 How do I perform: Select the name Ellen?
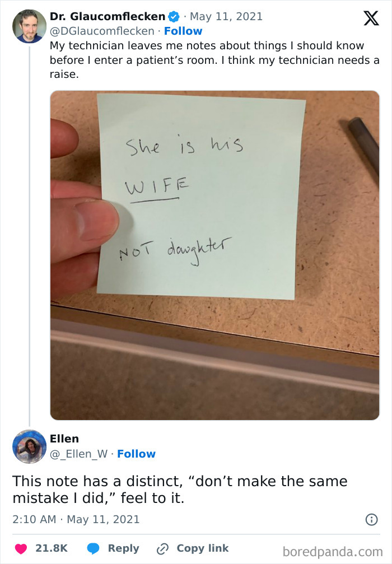[64, 439]
